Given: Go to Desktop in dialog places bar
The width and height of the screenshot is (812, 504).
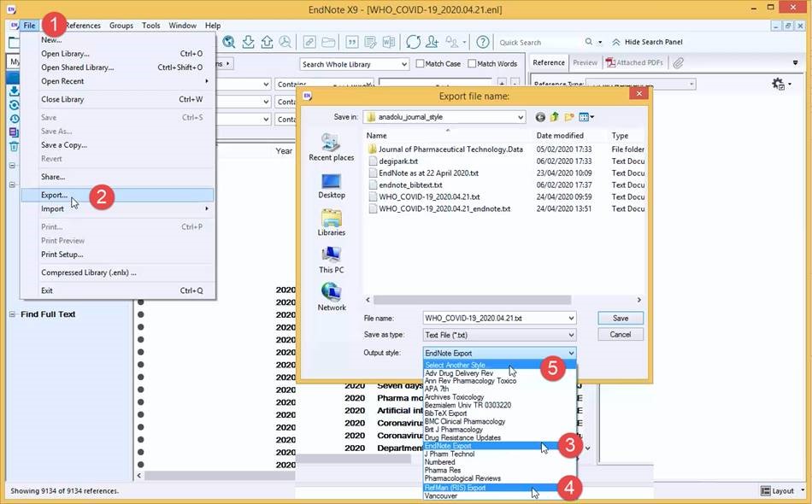Looking at the screenshot, I should 332,186.
